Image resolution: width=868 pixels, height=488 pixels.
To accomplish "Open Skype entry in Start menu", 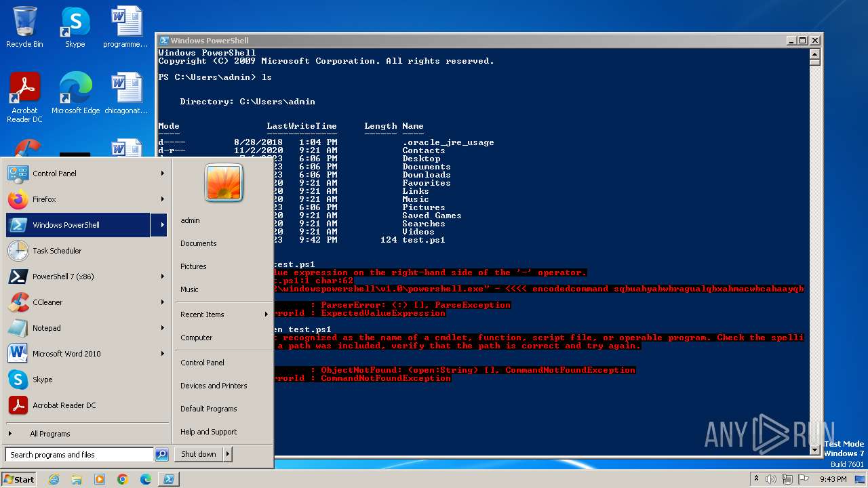I will pyautogui.click(x=87, y=380).
